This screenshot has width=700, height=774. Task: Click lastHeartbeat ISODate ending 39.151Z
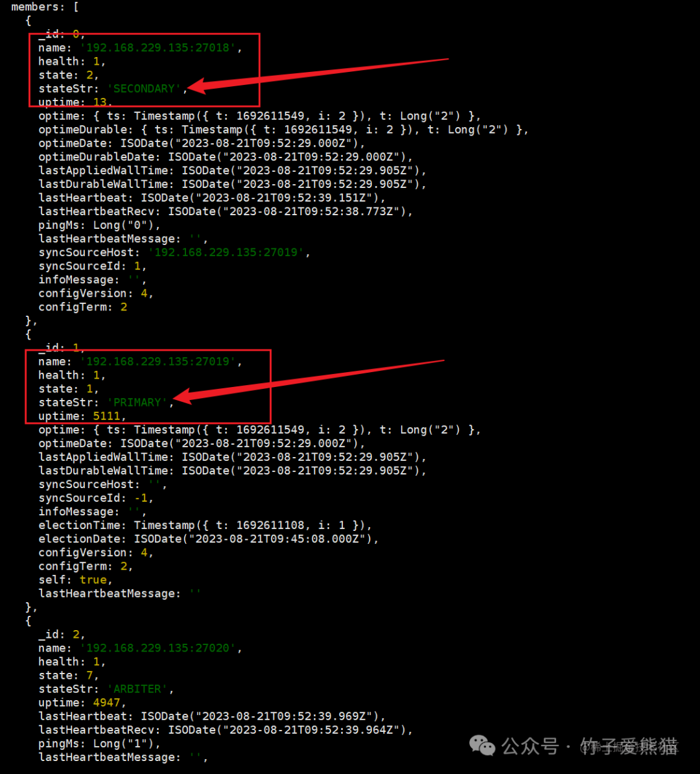[212, 198]
